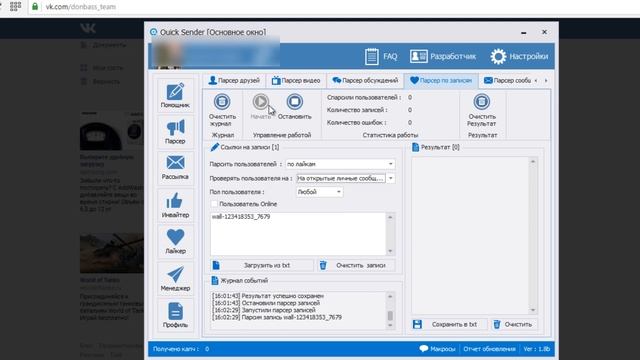Open the Профиль document section
This screenshot has width=640, height=360.
click(x=175, y=315)
